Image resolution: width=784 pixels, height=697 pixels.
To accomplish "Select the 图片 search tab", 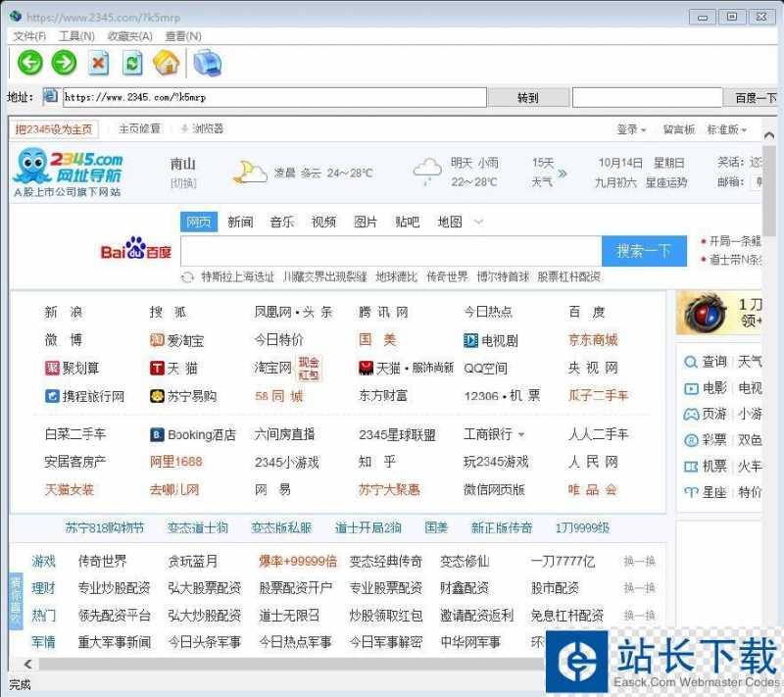I will coord(366,222).
